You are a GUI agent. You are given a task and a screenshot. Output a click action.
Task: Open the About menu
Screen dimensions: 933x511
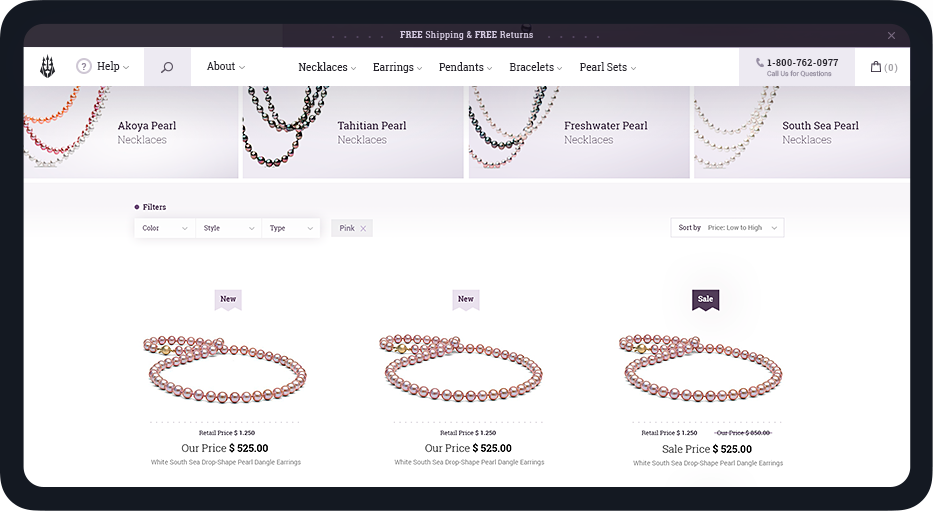(226, 67)
